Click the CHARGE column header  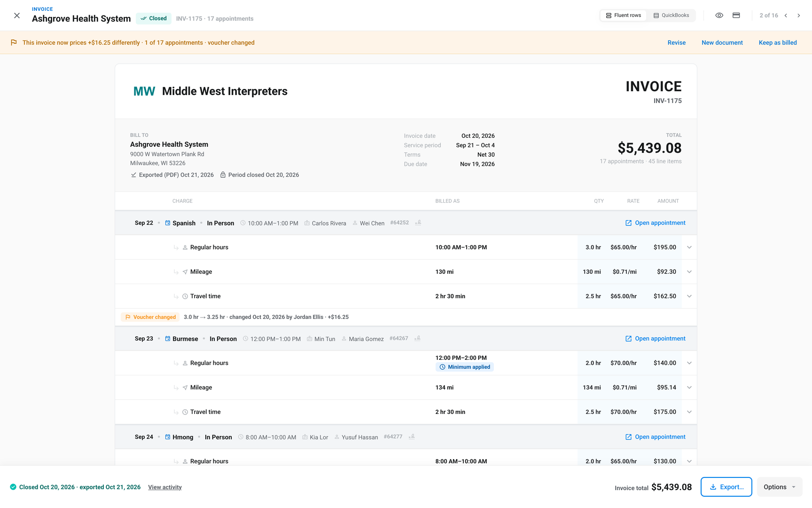click(182, 201)
